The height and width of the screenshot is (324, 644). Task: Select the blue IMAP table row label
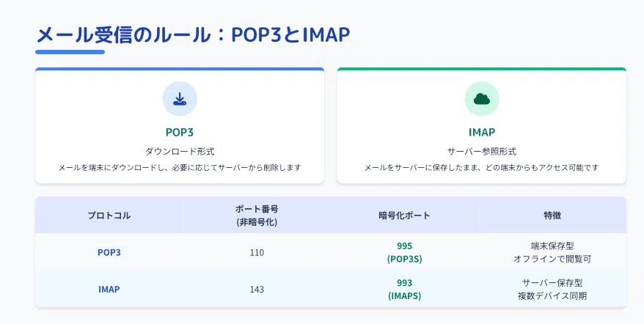point(109,289)
